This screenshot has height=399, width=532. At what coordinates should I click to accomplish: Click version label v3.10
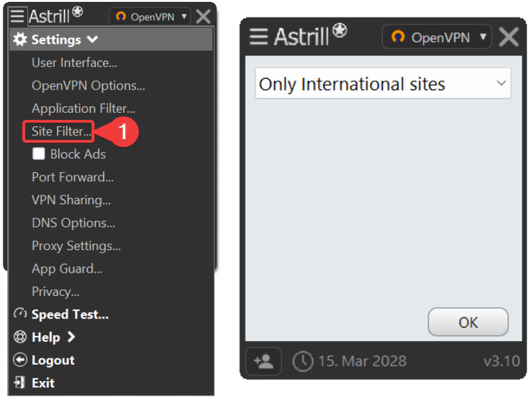pos(502,361)
